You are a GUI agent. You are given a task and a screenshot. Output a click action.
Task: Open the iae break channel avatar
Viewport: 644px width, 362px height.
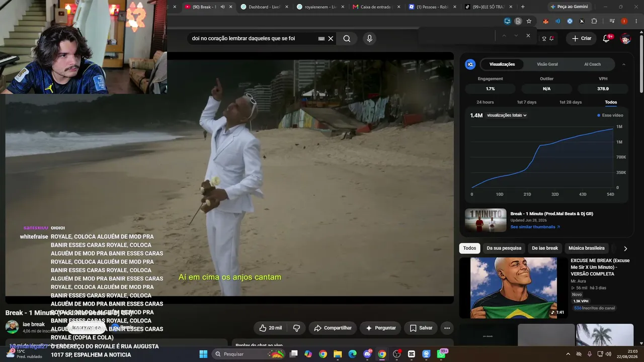[12, 327]
